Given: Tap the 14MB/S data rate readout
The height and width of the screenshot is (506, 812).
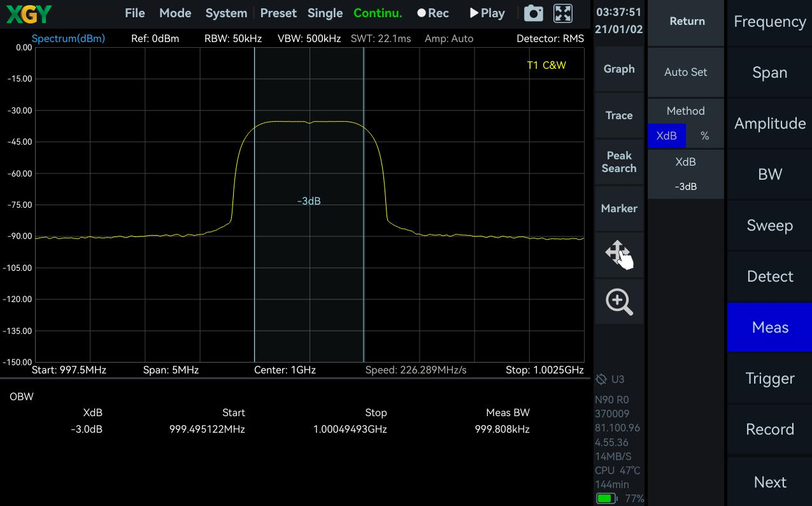Looking at the screenshot, I should 613,456.
